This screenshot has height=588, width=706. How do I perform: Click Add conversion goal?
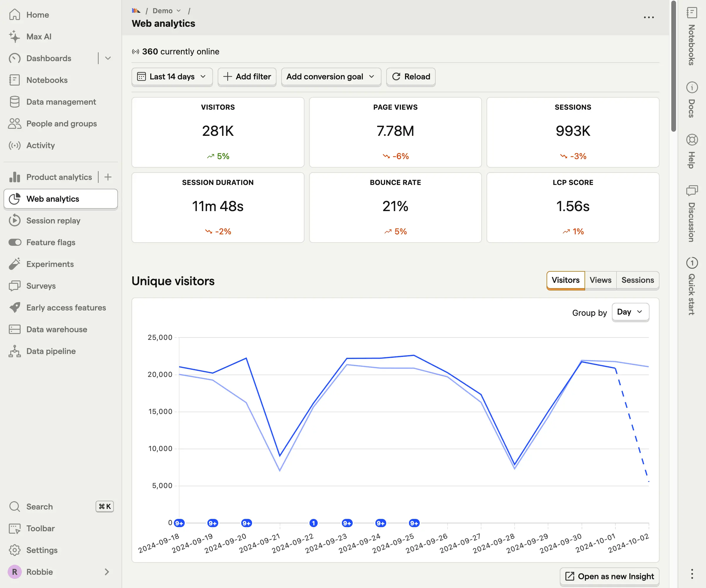click(331, 77)
